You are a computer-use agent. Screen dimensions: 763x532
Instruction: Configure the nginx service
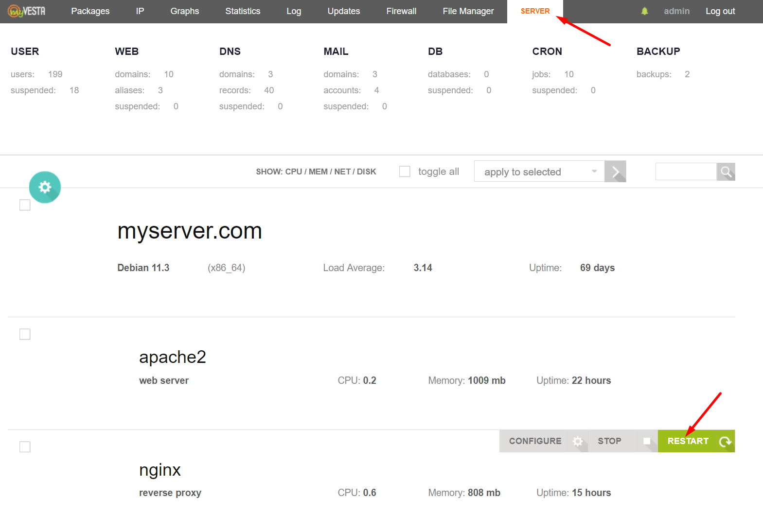point(544,441)
